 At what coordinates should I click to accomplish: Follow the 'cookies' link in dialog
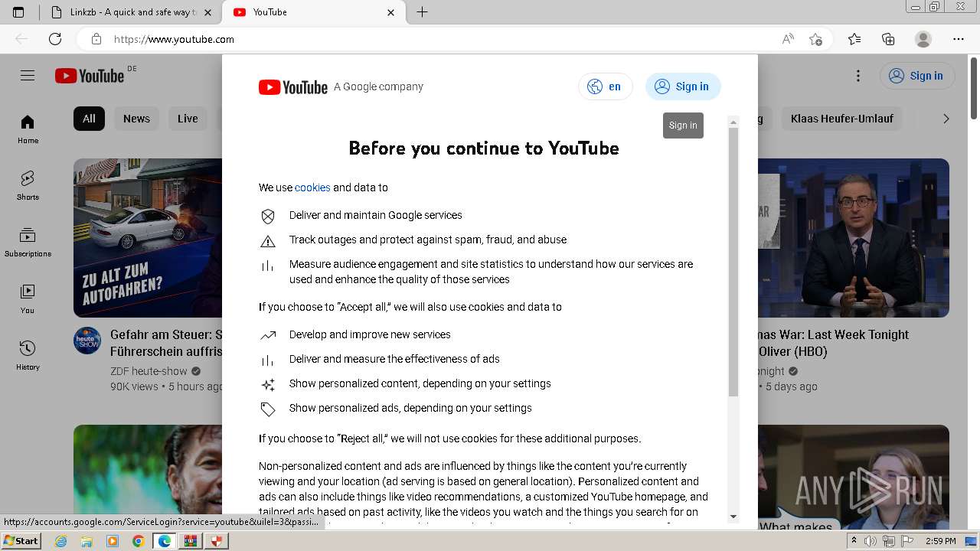pyautogui.click(x=312, y=187)
